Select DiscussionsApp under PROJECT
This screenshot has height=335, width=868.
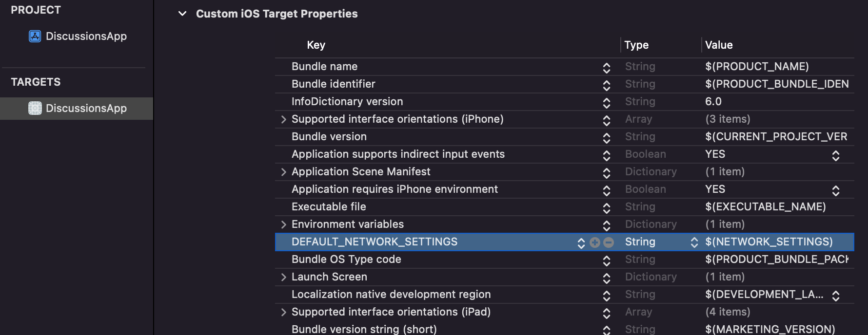tap(86, 37)
